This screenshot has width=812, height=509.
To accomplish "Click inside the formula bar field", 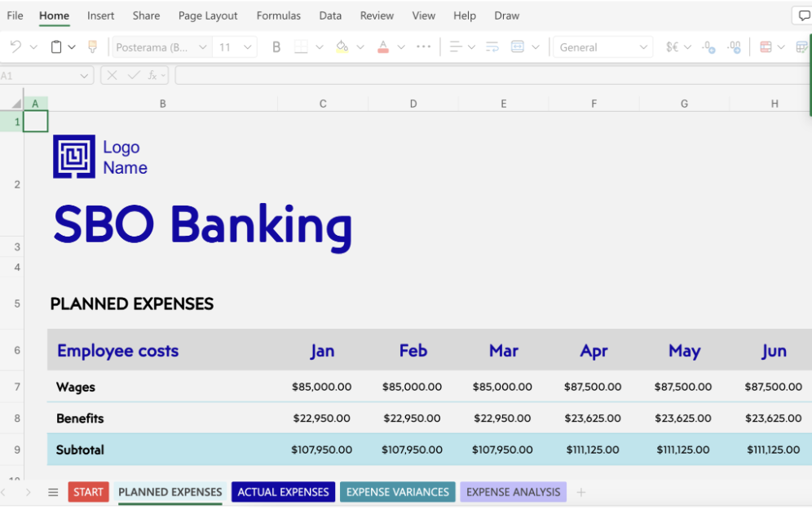I will coord(493,76).
